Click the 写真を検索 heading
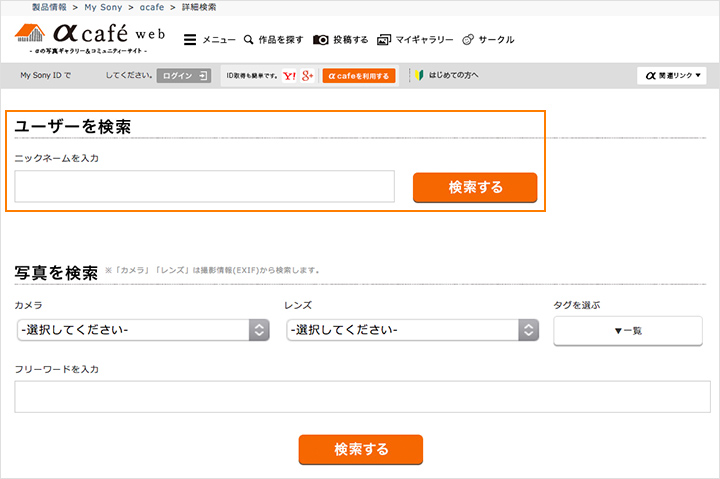720x479 pixels. pyautogui.click(x=56, y=273)
